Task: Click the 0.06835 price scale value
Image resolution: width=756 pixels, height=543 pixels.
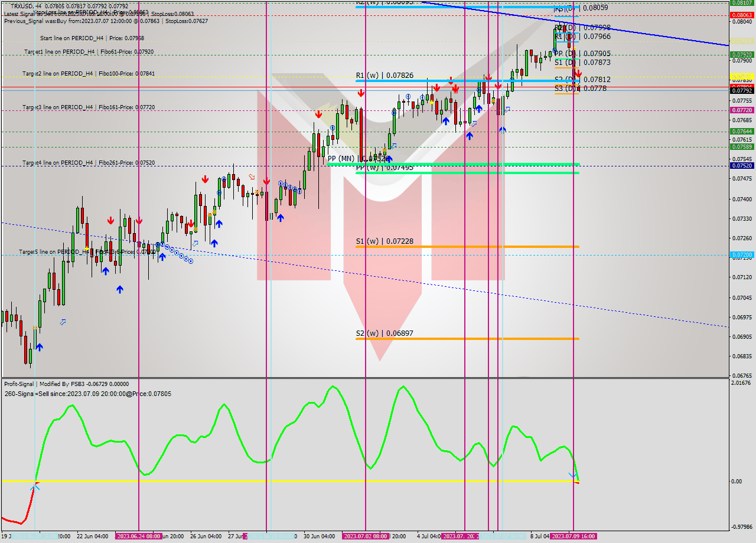Action: click(x=742, y=356)
